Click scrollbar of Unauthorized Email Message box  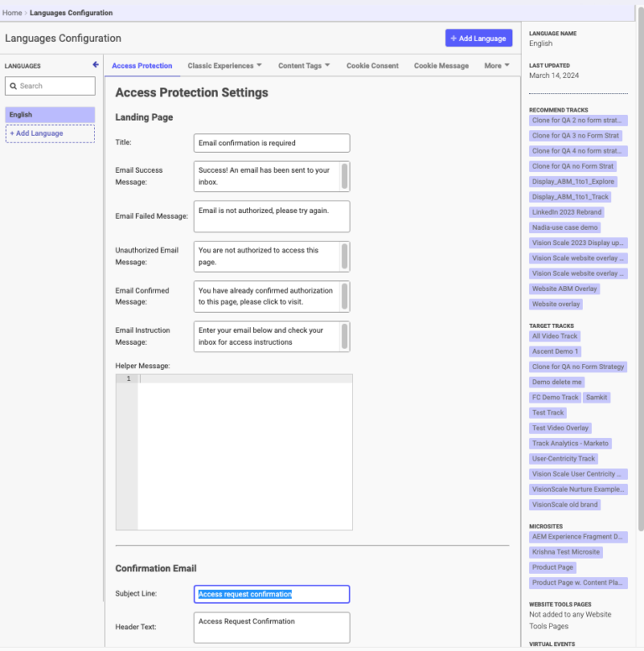(345, 256)
